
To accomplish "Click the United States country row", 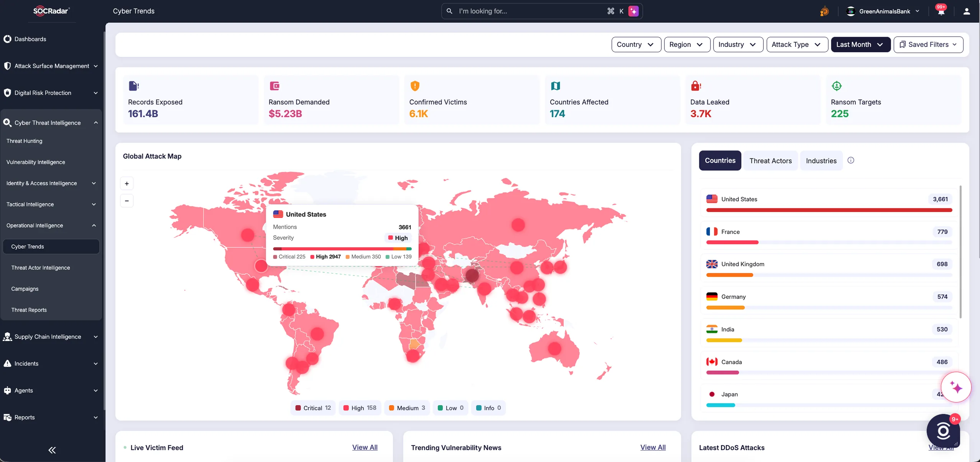I will click(x=829, y=203).
